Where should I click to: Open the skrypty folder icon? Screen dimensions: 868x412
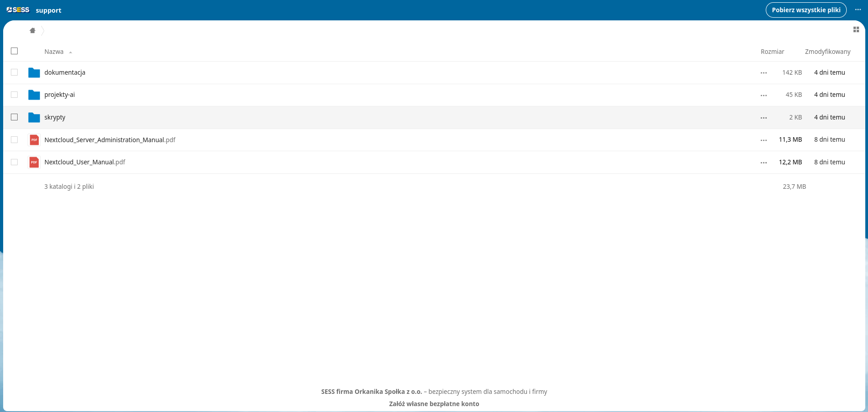tap(34, 117)
